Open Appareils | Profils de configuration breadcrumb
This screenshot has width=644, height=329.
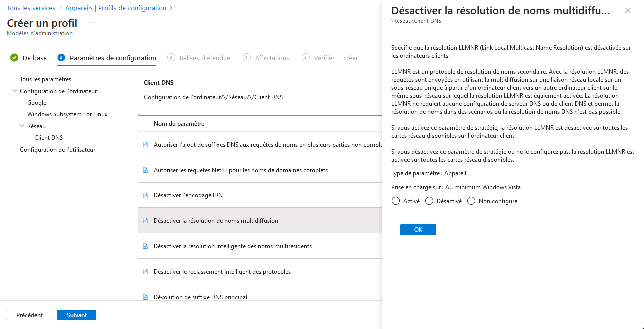point(116,8)
